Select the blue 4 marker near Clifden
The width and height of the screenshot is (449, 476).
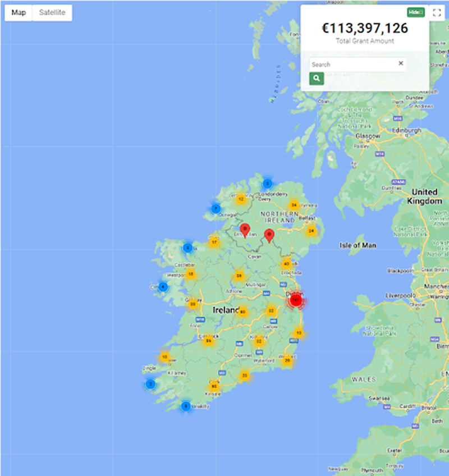pyautogui.click(x=162, y=286)
